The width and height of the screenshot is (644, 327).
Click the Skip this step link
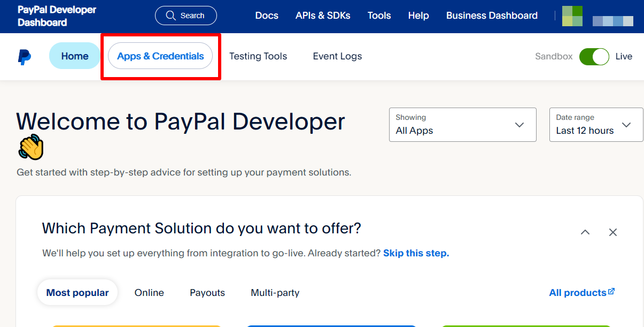click(x=416, y=253)
